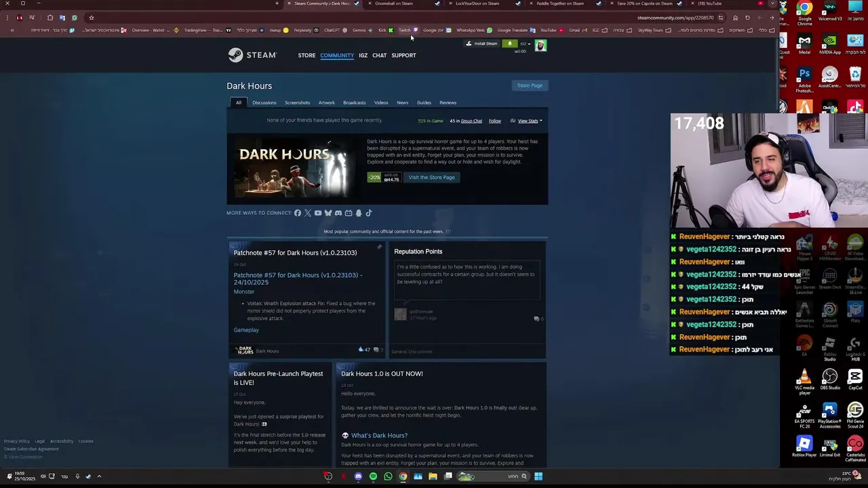Switch to the Guides tab
868x488 pixels.
(x=424, y=102)
